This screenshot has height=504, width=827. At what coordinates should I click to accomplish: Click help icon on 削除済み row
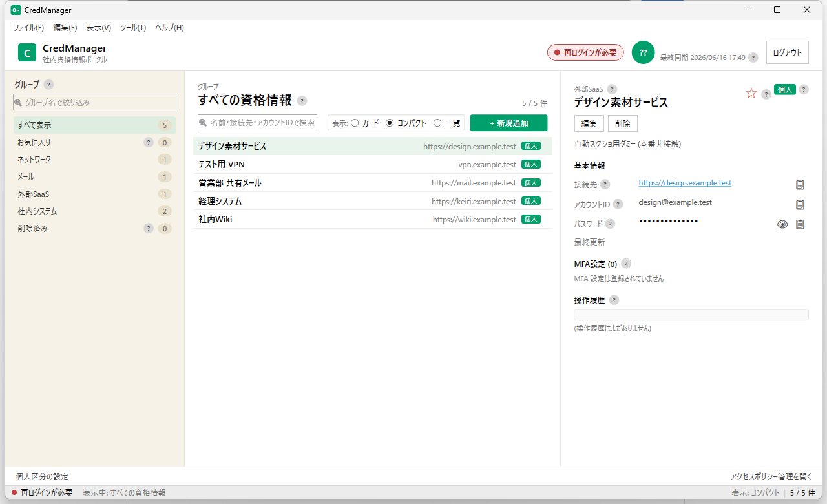pyautogui.click(x=148, y=228)
